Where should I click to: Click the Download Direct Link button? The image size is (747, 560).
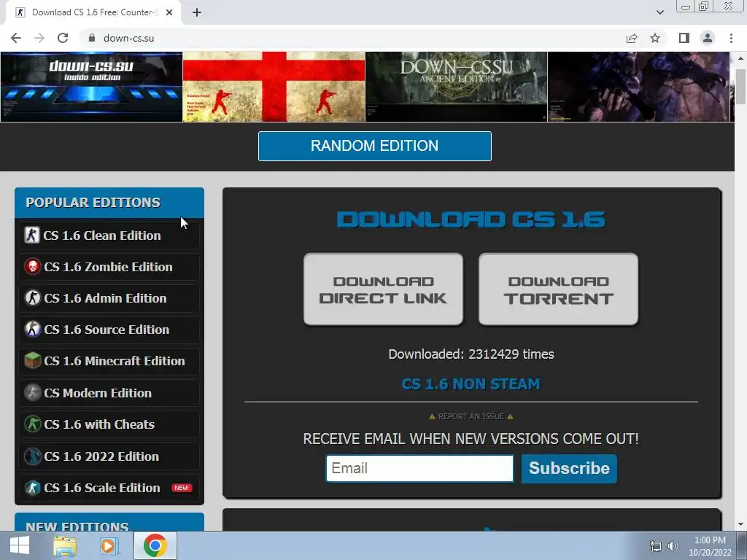pos(383,289)
